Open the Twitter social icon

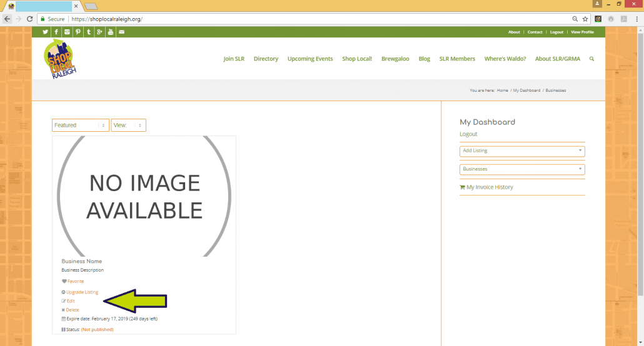(x=45, y=32)
